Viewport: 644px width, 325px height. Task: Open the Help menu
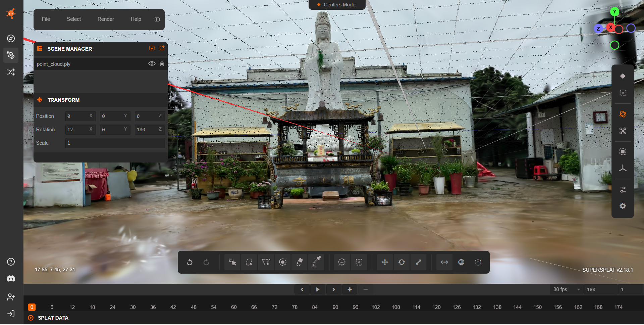tap(136, 19)
